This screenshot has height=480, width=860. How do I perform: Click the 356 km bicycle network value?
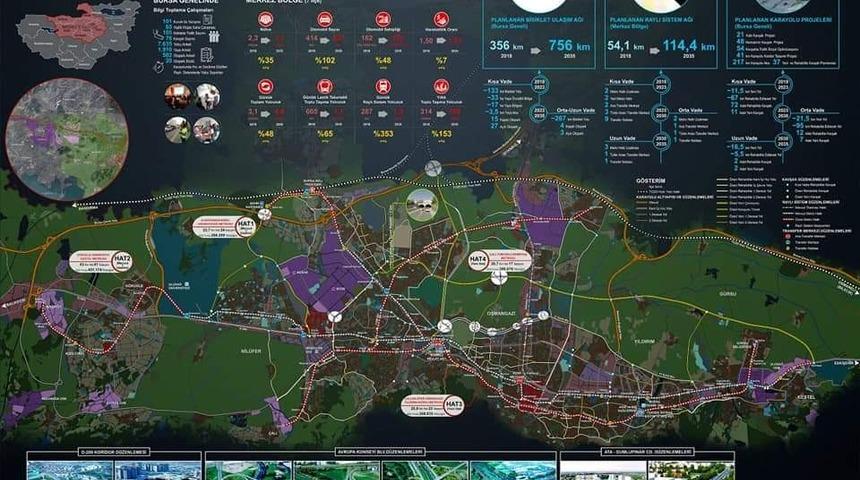coord(506,46)
